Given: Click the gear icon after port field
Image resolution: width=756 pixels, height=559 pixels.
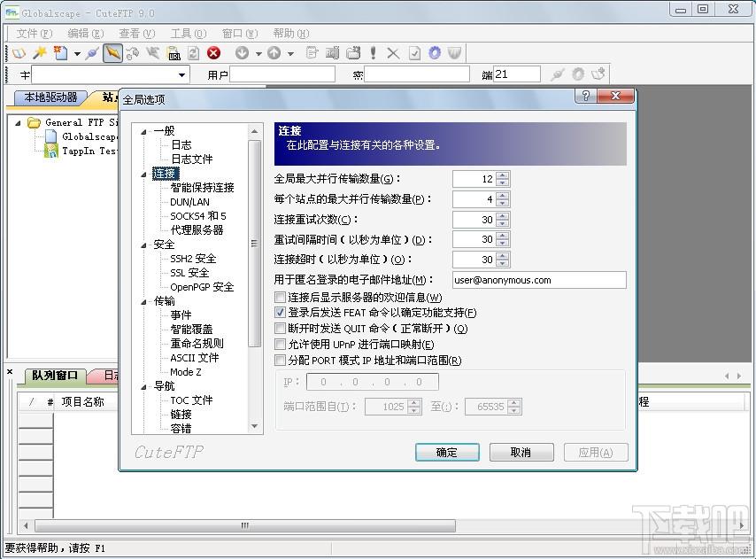Looking at the screenshot, I should click(x=578, y=74).
